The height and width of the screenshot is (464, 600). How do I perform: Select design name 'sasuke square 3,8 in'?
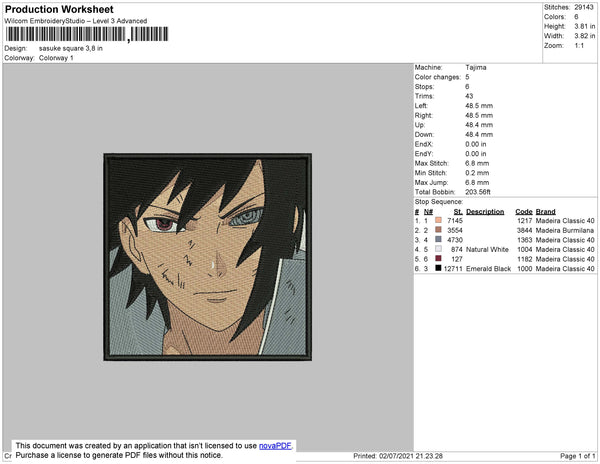[x=71, y=49]
